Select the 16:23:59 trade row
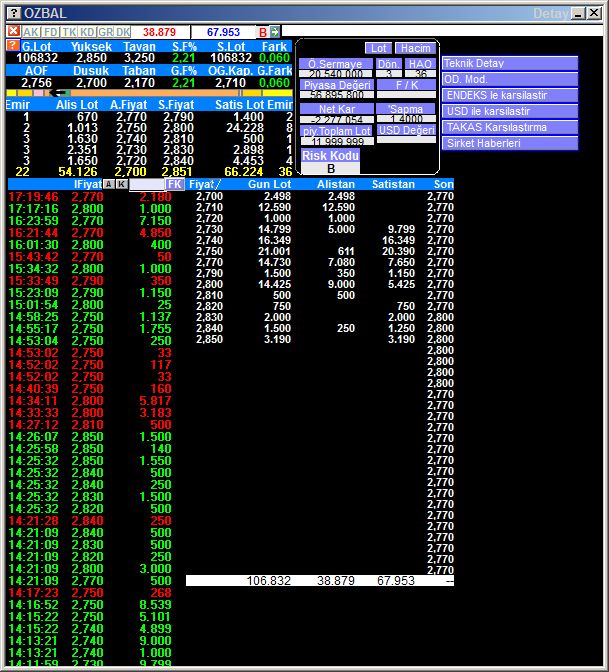Image resolution: width=609 pixels, height=672 pixels. 90,221
